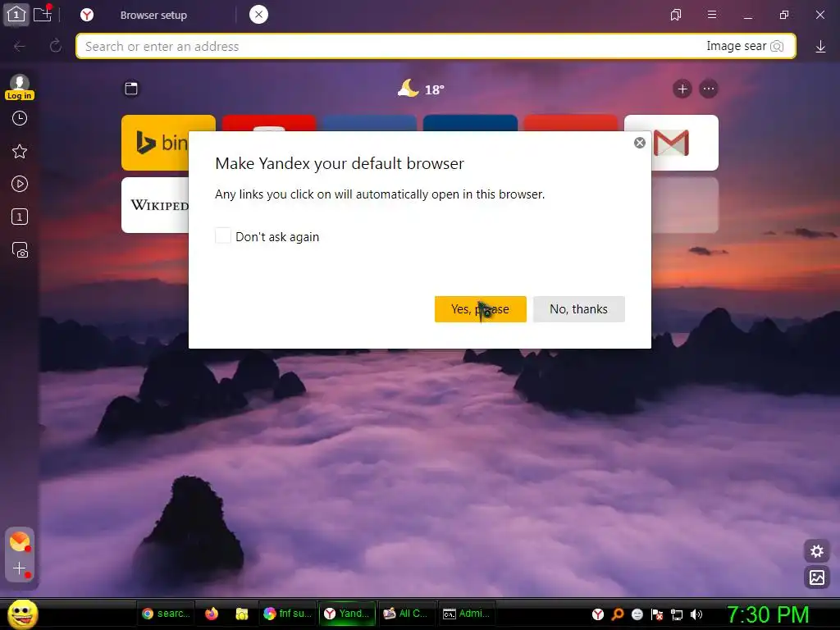Launch Firefox from the taskbar
Image resolution: width=840 pixels, height=630 pixels.
coord(212,614)
